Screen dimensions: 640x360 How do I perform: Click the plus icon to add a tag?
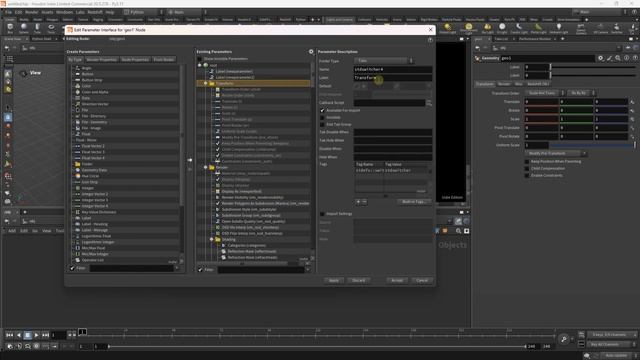pos(358,202)
